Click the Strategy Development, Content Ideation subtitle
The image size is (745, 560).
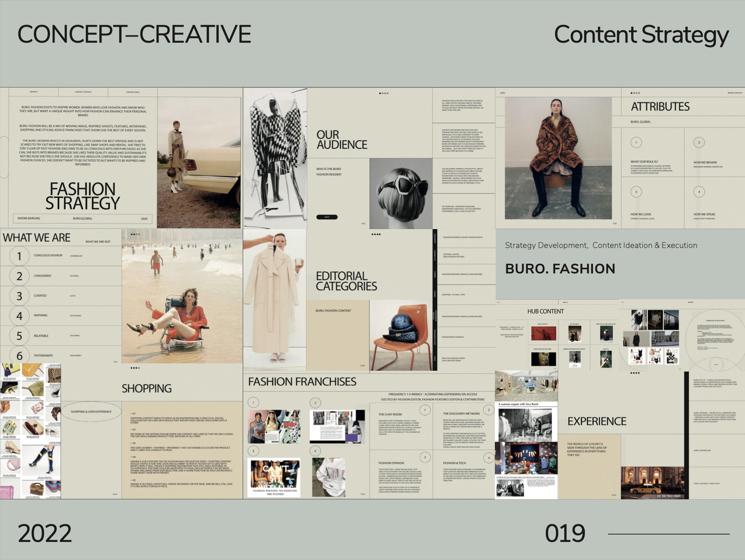601,245
